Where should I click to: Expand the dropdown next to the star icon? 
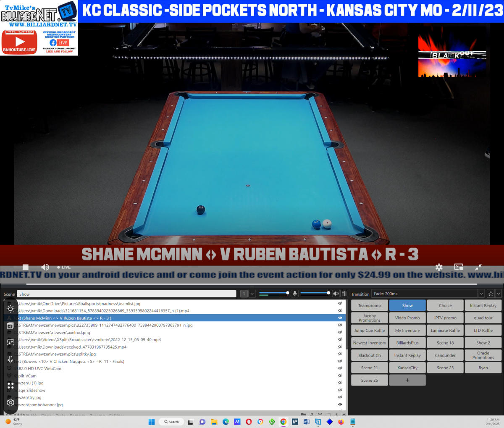click(499, 294)
